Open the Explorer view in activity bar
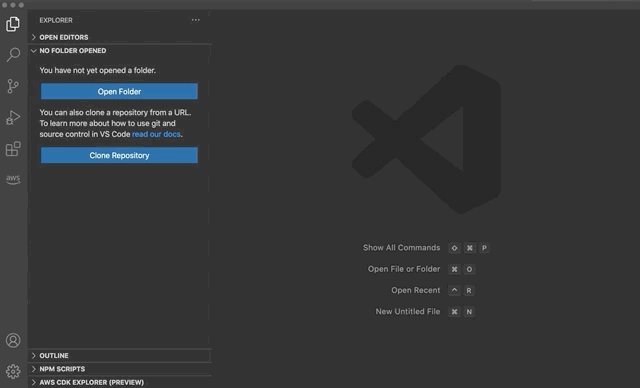 (13, 24)
